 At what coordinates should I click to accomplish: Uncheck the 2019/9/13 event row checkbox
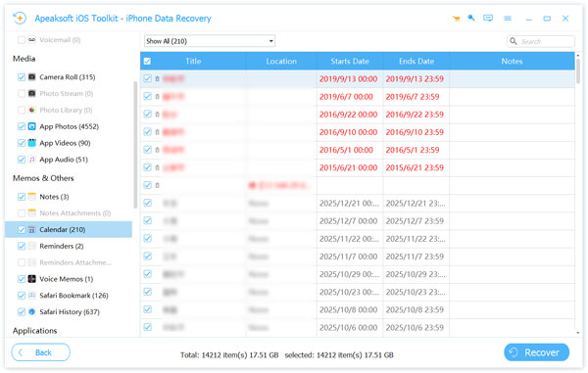point(147,78)
